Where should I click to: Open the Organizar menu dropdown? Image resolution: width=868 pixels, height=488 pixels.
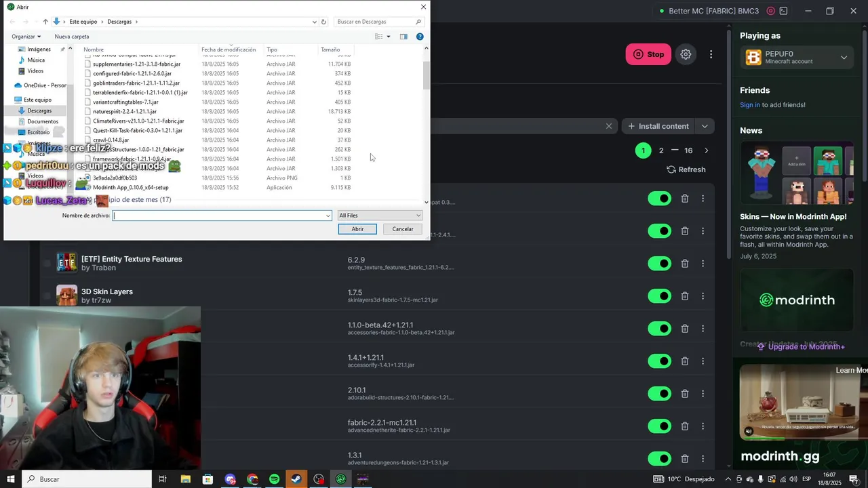click(x=26, y=37)
